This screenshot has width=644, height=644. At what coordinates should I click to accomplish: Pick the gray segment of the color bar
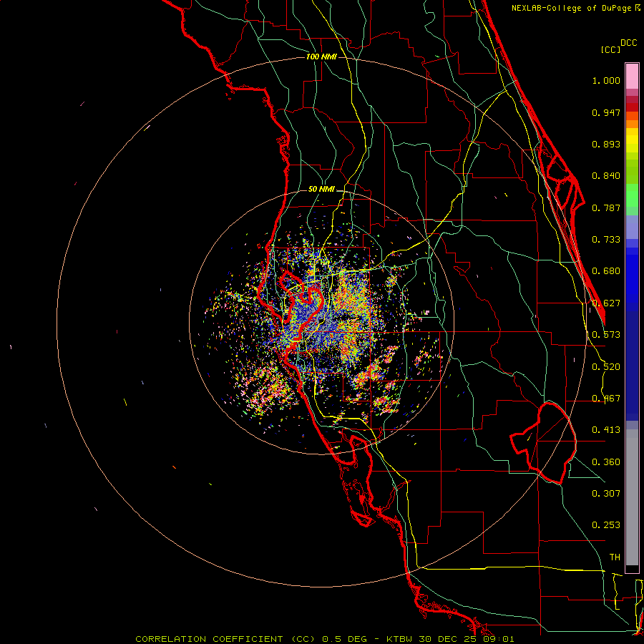632,497
